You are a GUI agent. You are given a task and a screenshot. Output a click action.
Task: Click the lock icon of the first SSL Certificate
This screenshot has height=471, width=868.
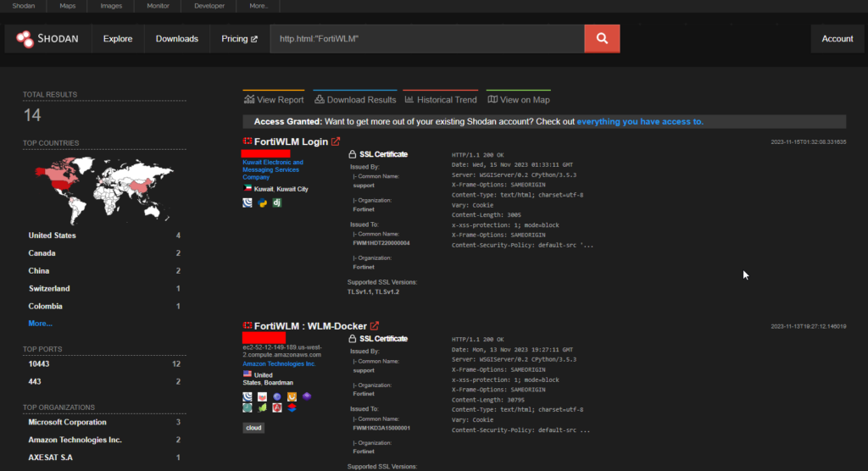352,154
